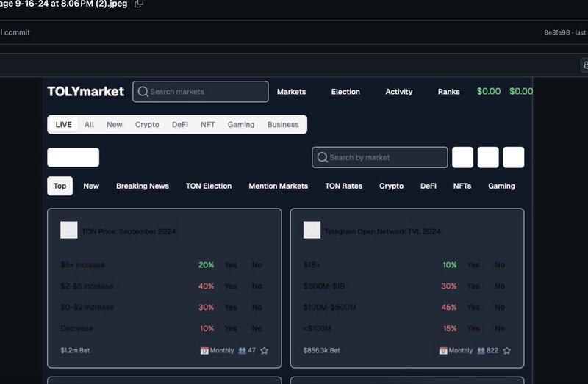Click the calendar Monthly icon on TON Price card
Screen dimensions: 588x384
204,351
